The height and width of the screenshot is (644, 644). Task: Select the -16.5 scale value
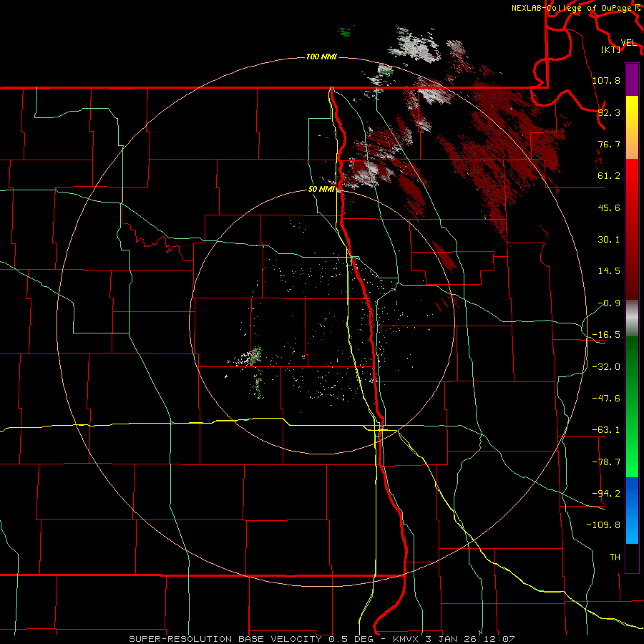tap(606, 335)
